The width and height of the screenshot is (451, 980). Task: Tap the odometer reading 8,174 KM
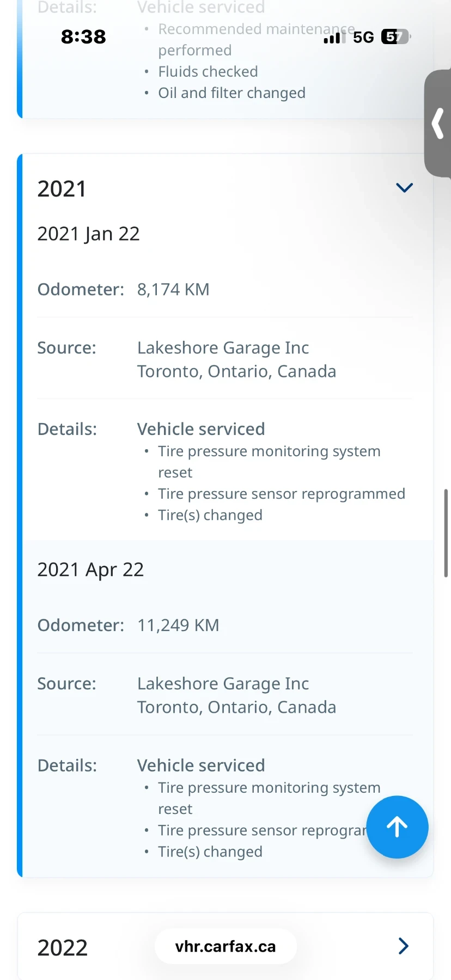pos(173,289)
